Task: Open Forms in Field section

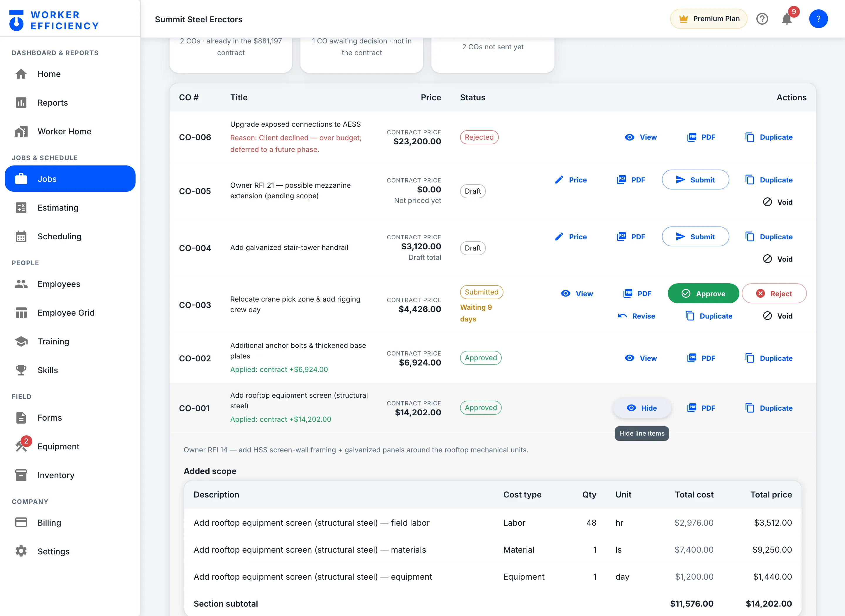Action: tap(70, 418)
